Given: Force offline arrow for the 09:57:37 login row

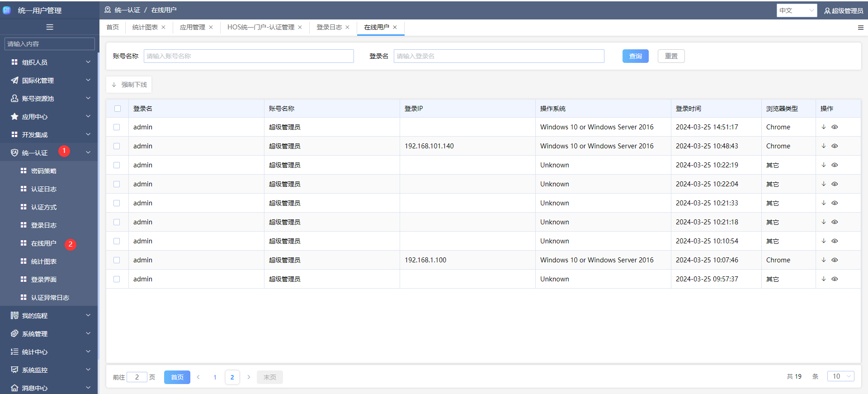Looking at the screenshot, I should [x=824, y=279].
